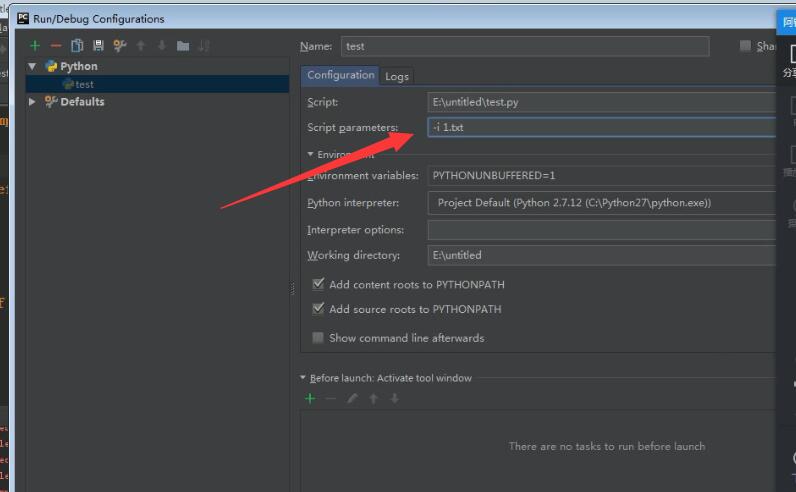796x492 pixels.
Task: Click the Python group icon in tree
Action: point(51,66)
